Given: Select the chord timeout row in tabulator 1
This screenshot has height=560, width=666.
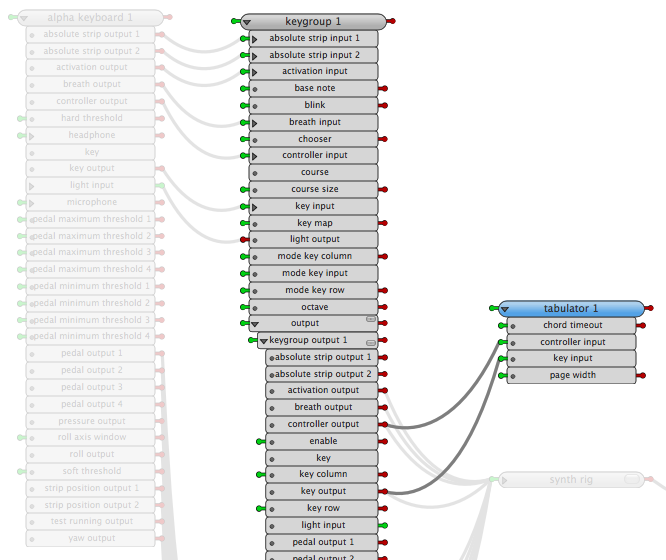Looking at the screenshot, I should tap(571, 325).
